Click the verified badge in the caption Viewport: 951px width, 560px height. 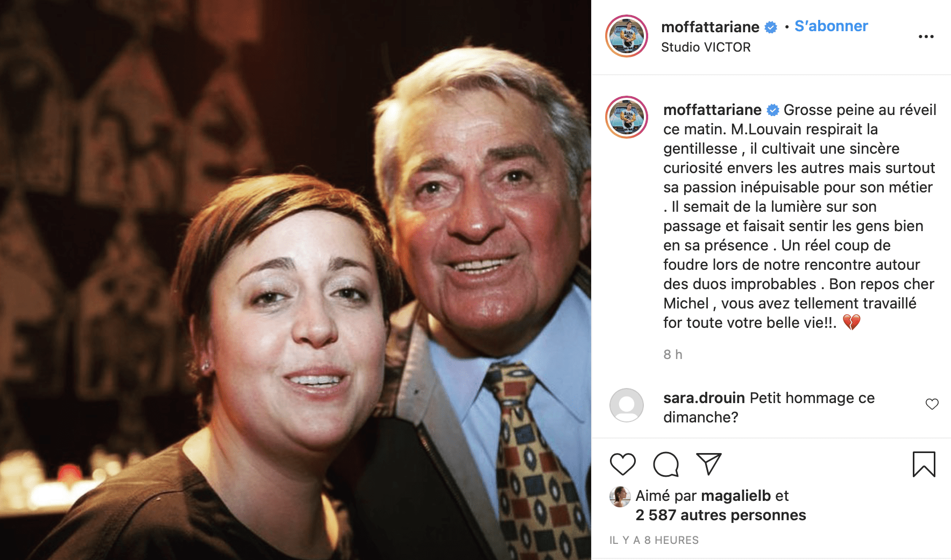coord(773,110)
